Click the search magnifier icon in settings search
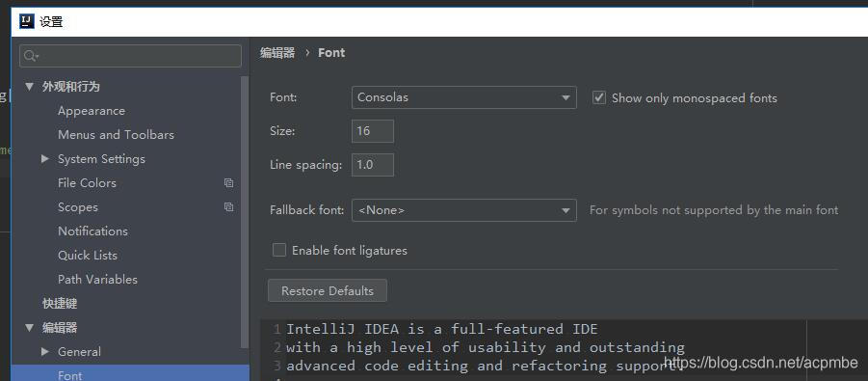This screenshot has height=381, width=868. (x=31, y=56)
